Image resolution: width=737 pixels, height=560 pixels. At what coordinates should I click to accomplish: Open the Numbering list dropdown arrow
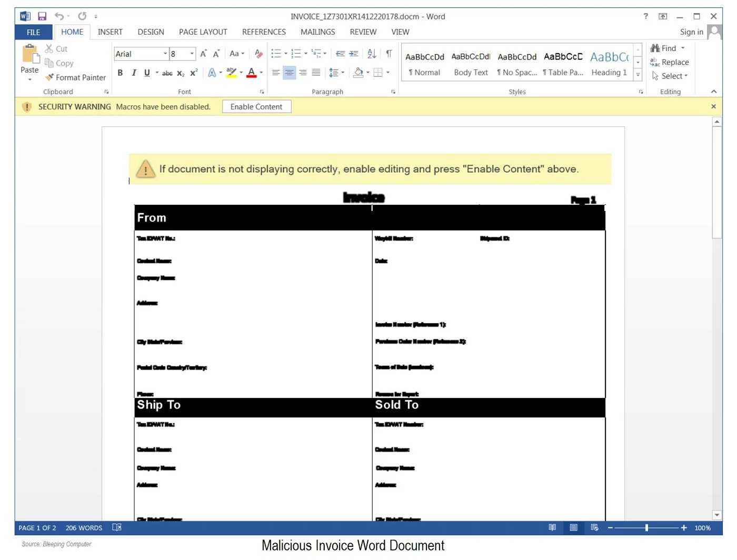coord(306,53)
